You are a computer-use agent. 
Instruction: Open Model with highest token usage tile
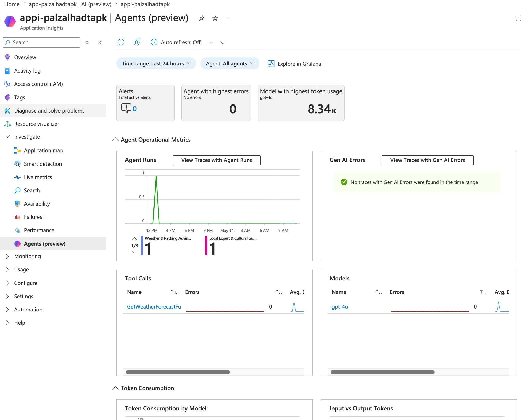(x=301, y=103)
